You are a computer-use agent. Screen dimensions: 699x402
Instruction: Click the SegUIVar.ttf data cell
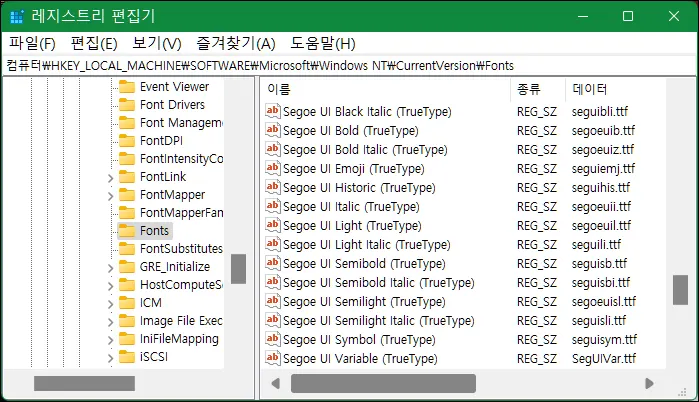coord(604,358)
